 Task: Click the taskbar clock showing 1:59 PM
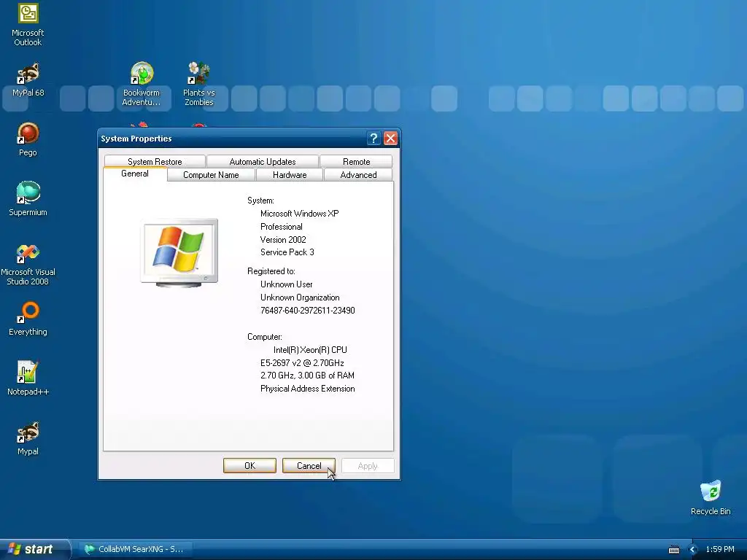pyautogui.click(x=720, y=550)
